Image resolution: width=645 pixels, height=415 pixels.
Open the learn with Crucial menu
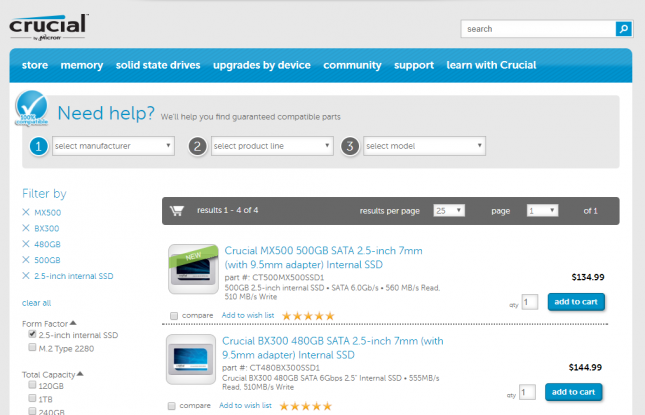coord(491,65)
